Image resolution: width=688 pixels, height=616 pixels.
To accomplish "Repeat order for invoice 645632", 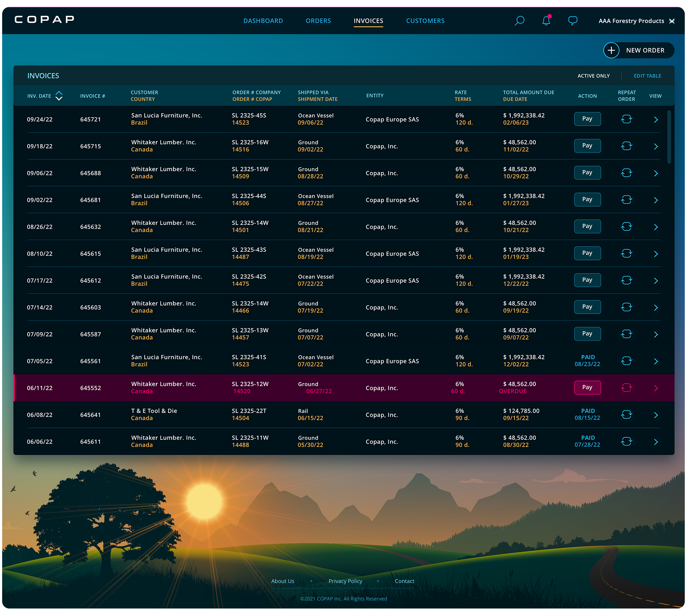I will (x=626, y=227).
